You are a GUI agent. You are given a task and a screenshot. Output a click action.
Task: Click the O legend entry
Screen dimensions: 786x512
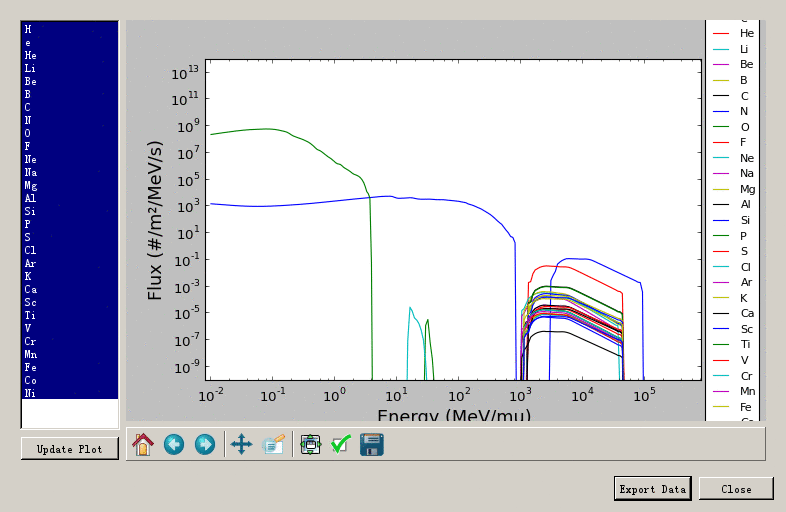(x=731, y=127)
